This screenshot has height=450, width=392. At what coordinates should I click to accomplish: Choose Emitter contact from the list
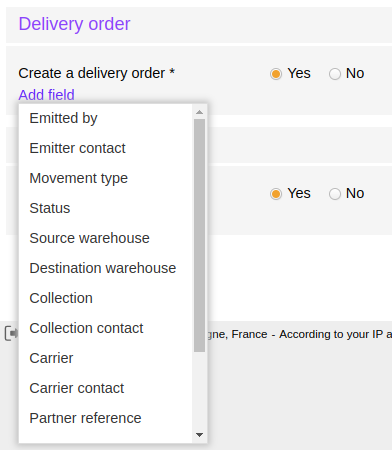point(105,148)
